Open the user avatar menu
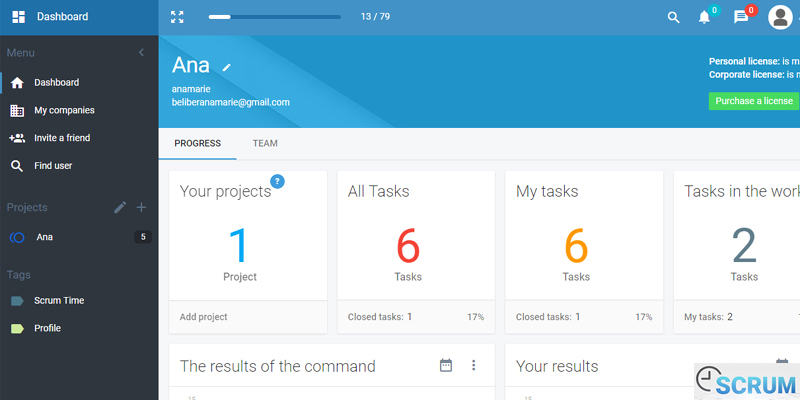This screenshot has height=400, width=800. 780,17
